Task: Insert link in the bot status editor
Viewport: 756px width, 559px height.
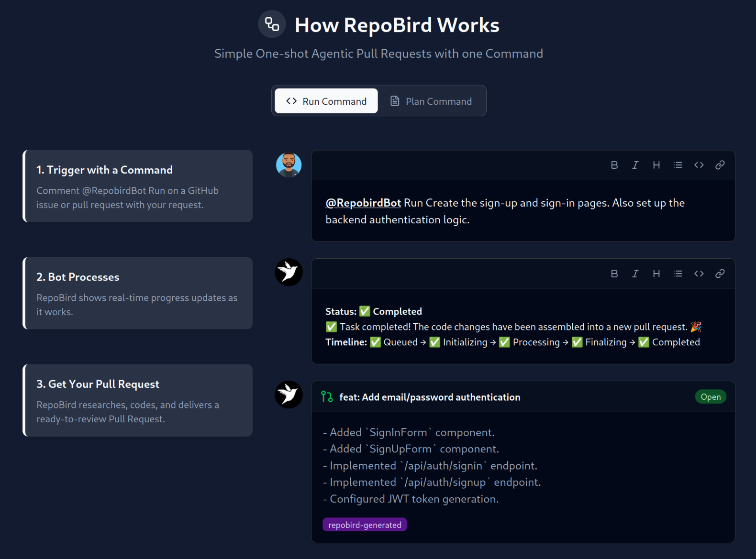Action: [720, 274]
